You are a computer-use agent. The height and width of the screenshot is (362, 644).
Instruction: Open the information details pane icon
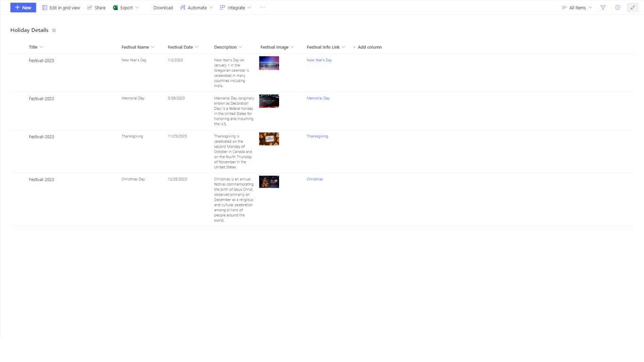618,8
